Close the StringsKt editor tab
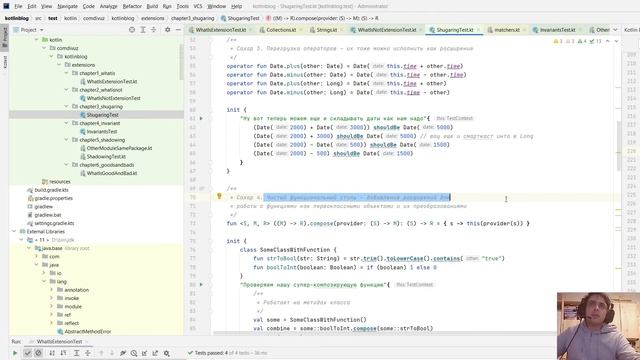Image resolution: width=640 pixels, height=360 pixels. (x=341, y=30)
